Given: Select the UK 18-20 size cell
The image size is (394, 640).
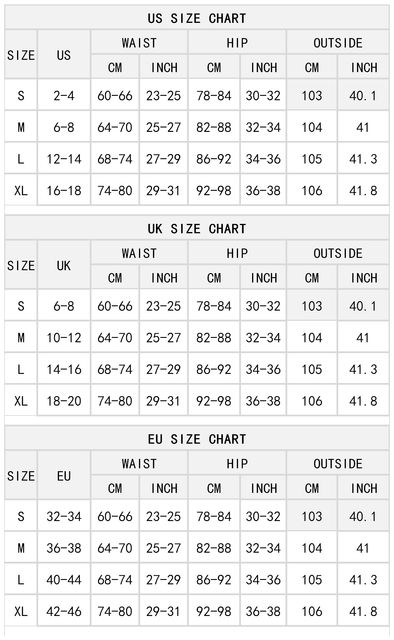Looking at the screenshot, I should tap(64, 401).
